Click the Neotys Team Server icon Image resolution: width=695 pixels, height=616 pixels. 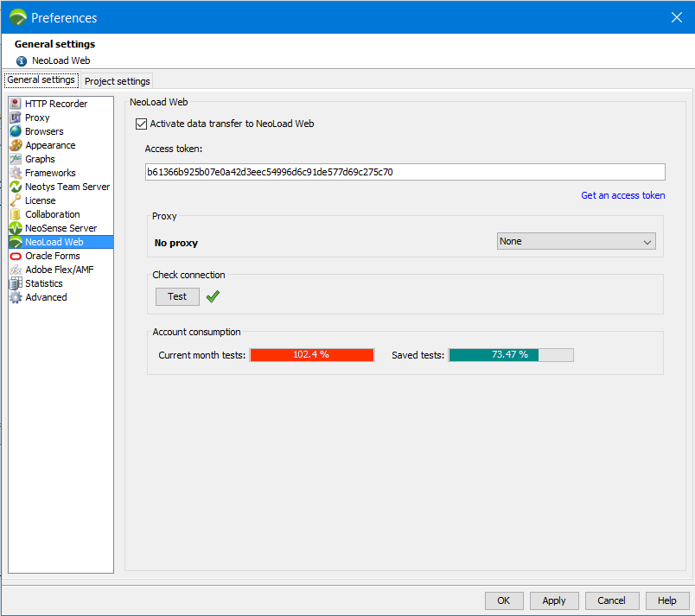coord(16,187)
